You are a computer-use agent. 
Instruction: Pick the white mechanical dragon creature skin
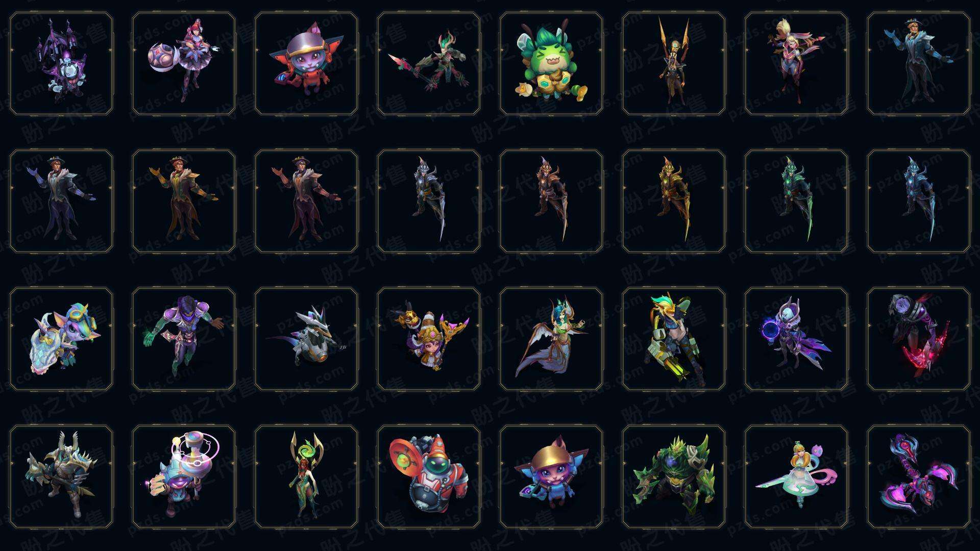(x=306, y=339)
